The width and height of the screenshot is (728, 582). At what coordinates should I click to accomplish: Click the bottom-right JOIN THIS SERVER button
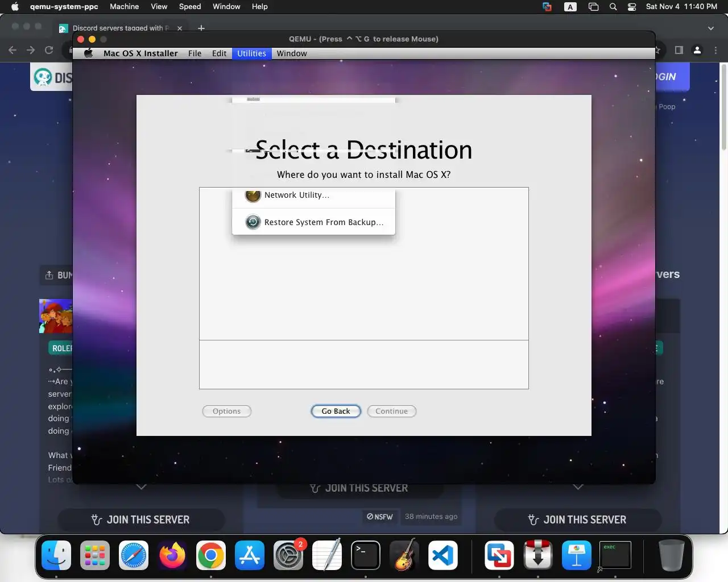click(578, 519)
